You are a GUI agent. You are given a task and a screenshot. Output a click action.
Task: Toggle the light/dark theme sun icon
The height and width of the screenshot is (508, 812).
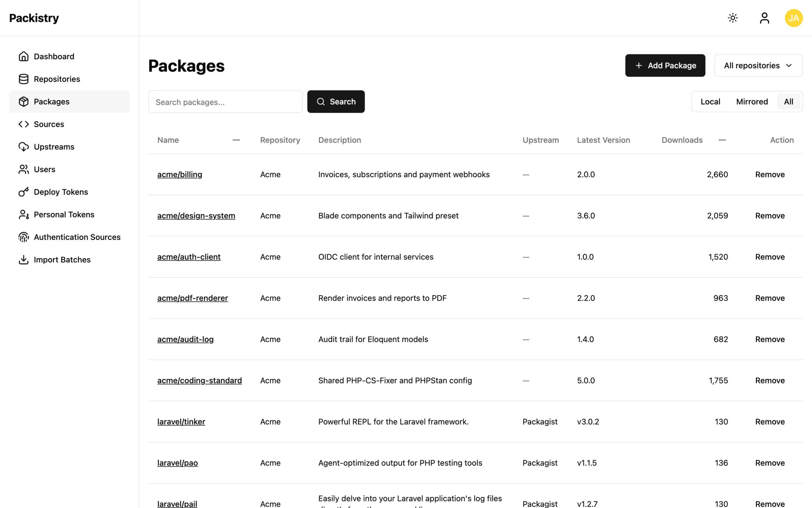click(733, 18)
